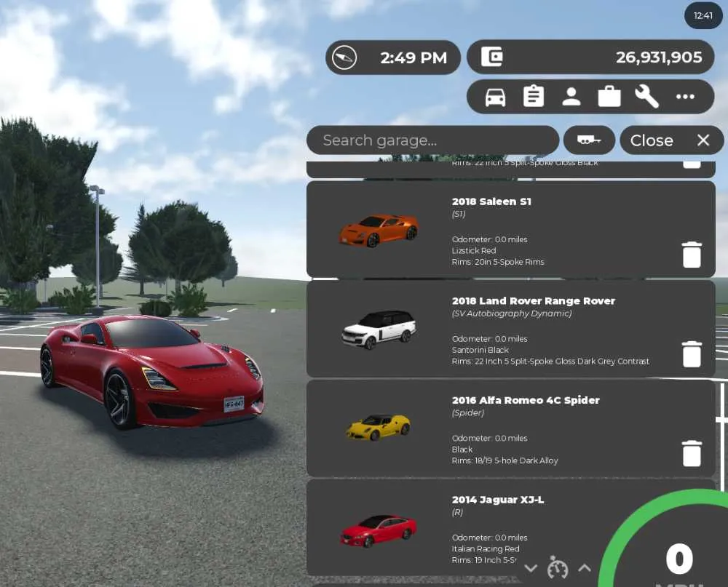Click the 2016 Alfa Romeo 4C Spider title
Viewport: 728px width, 587px height.
pos(526,401)
